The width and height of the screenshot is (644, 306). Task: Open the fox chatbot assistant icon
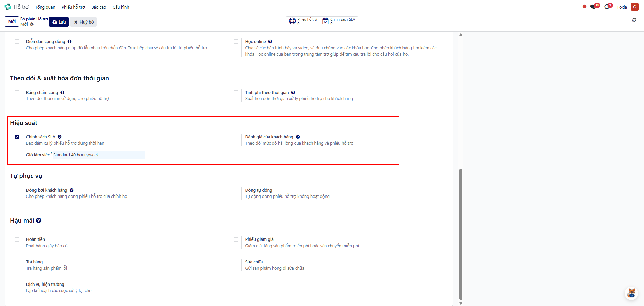631,293
